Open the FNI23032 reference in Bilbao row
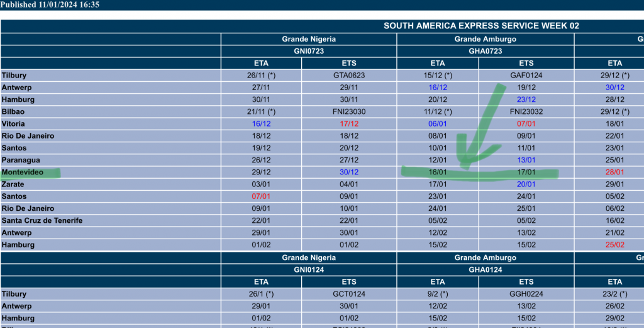644x328 pixels. 526,111
